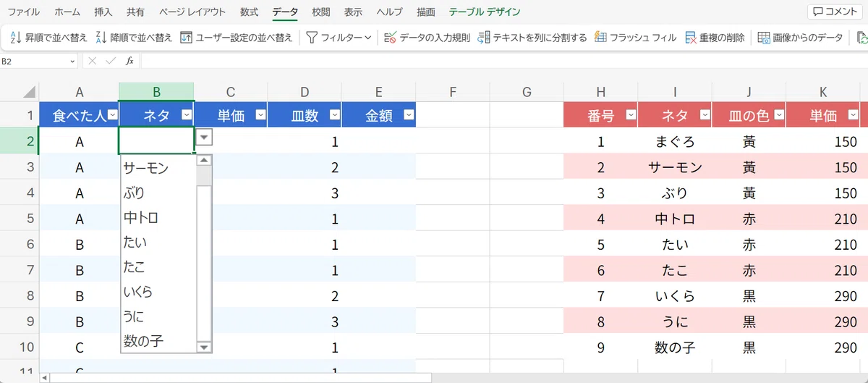Image resolution: width=868 pixels, height=383 pixels.
Task: Switch to the 挿入 tab
Action: tap(103, 12)
